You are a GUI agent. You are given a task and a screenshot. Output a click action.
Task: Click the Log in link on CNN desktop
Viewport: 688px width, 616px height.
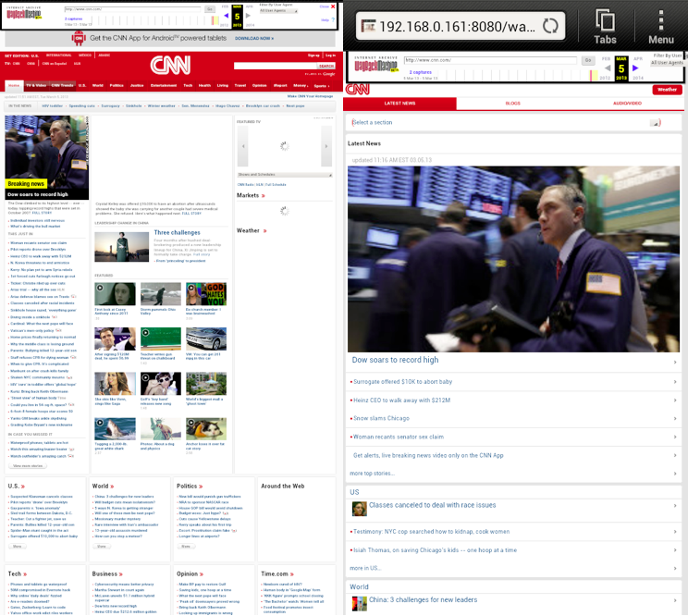(x=330, y=55)
